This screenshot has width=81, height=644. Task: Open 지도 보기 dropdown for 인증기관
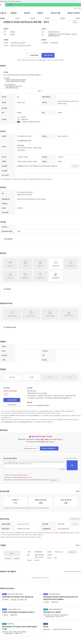[x=75, y=524]
